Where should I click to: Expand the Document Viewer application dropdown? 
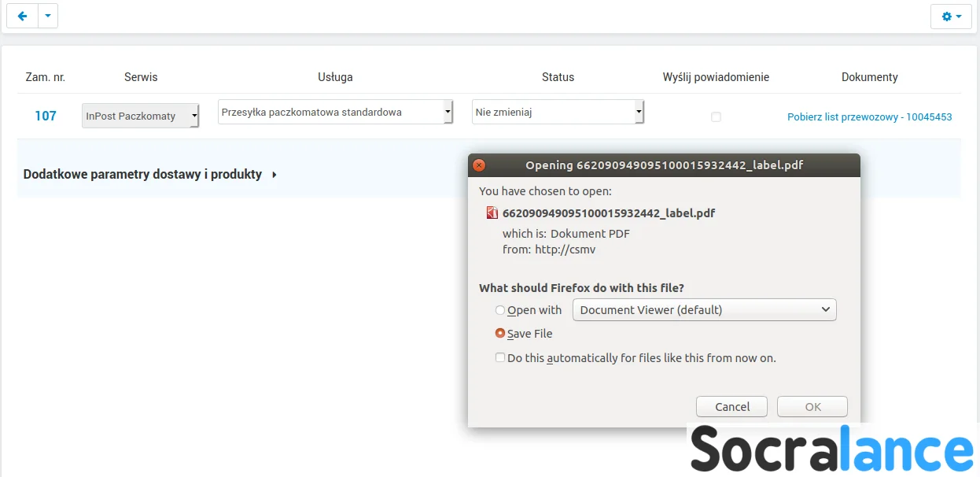coord(704,310)
